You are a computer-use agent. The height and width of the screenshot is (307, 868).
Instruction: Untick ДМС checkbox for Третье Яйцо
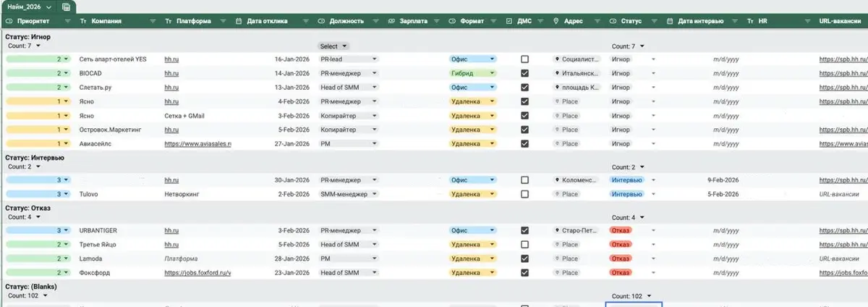(x=524, y=245)
